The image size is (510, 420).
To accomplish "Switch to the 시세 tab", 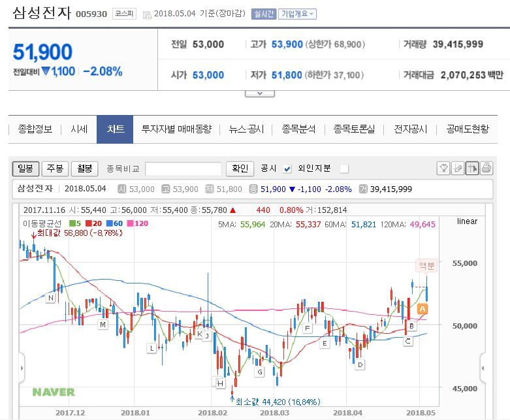I will click(x=79, y=129).
